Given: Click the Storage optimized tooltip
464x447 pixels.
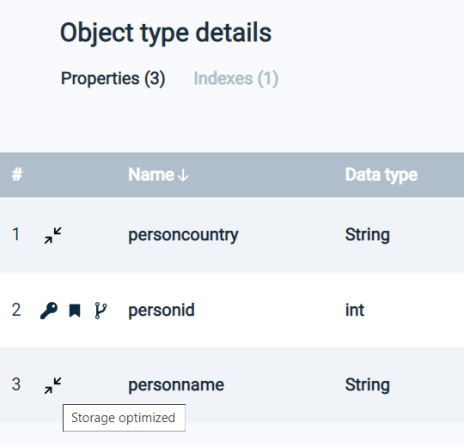Looking at the screenshot, I should click(124, 418).
